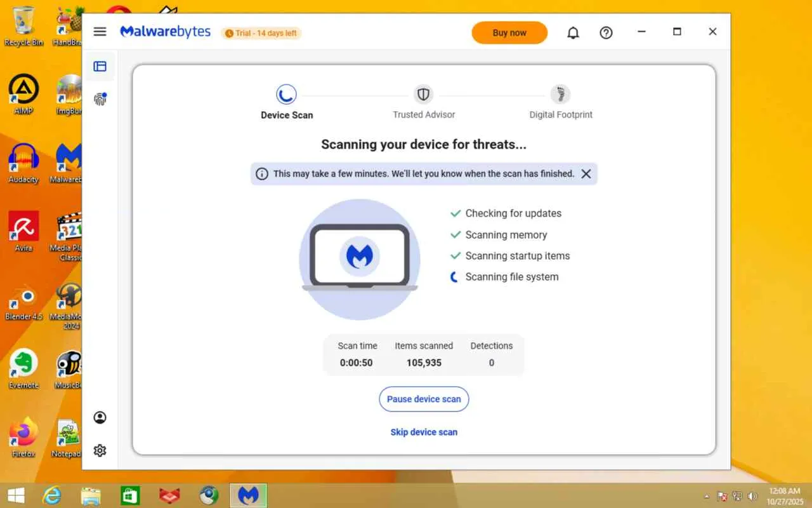Click the 'Scanning your device for threats...' heading
812x508 pixels.
[x=424, y=144]
